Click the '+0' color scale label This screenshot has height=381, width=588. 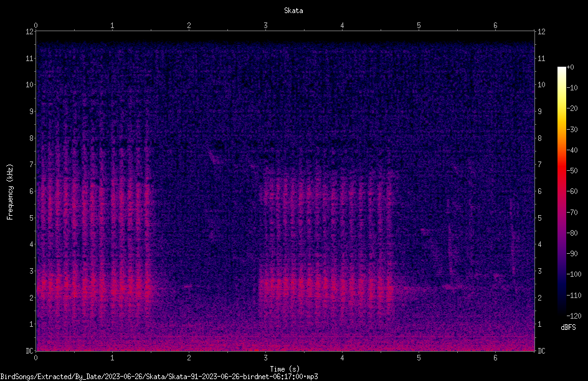[x=570, y=67]
